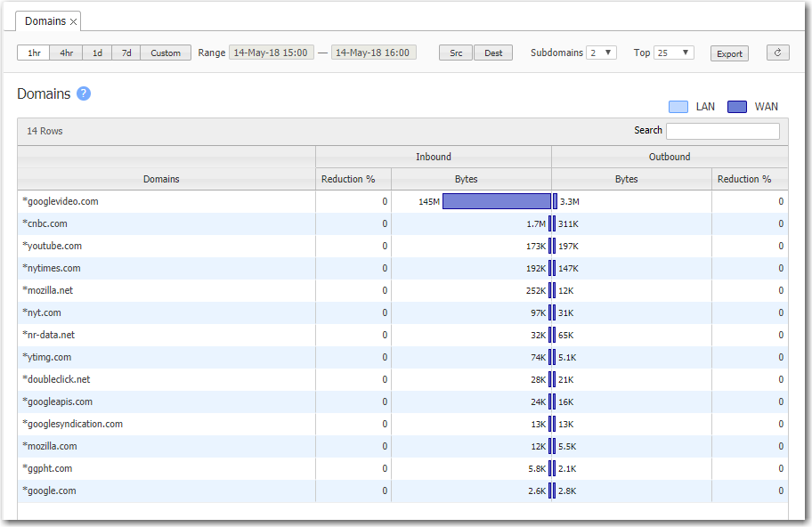
Task: Select the *google.com domain
Action: tap(49, 491)
